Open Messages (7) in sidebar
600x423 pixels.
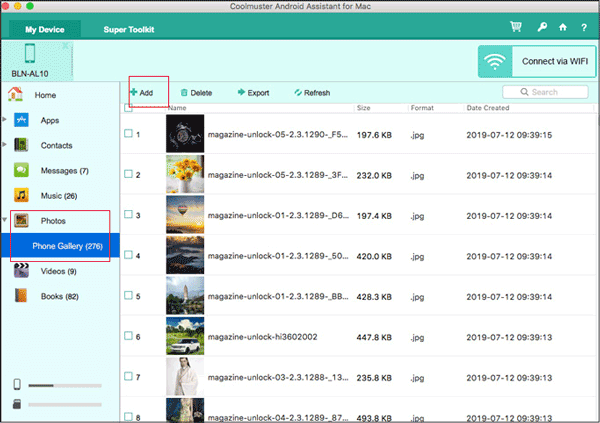point(65,171)
